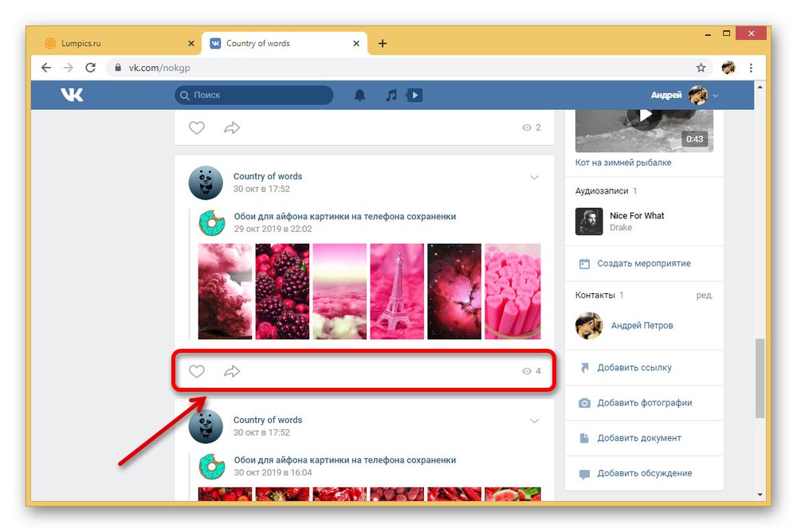
Task: Click scrollbar down arrow at bottom
Action: 760,495
